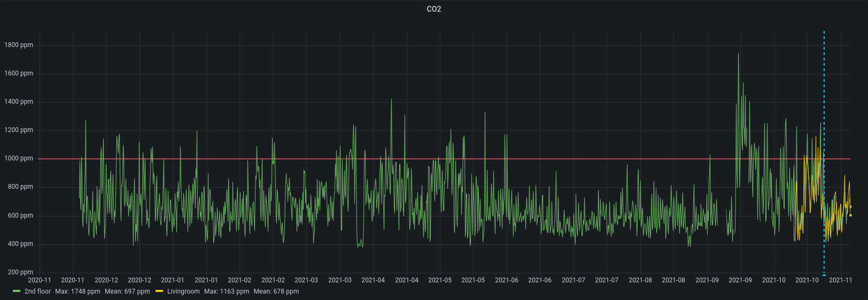This screenshot has height=300, width=868.
Task: Toggle the 2nd floor series in legend
Action: coord(37,291)
